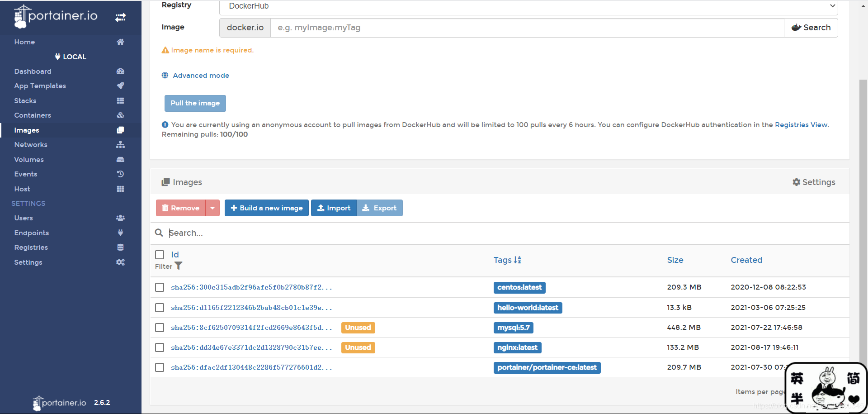
Task: Click the Size column header
Action: point(675,260)
